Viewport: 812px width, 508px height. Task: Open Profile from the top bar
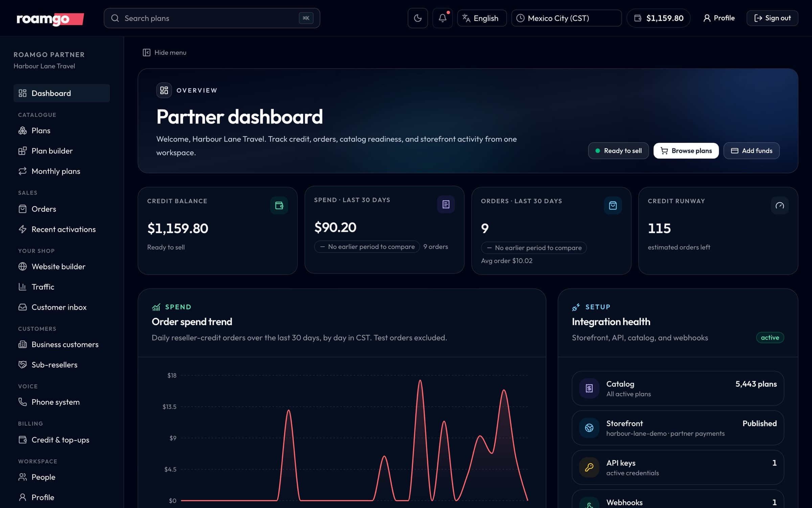719,18
